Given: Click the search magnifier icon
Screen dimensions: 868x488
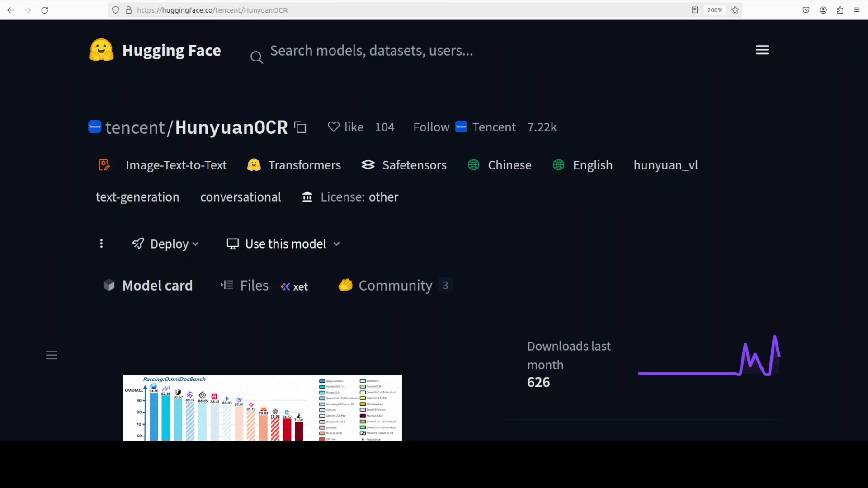Looking at the screenshot, I should point(257,57).
